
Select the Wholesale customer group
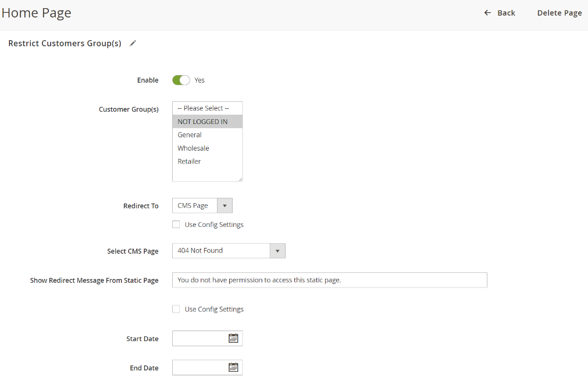point(194,148)
